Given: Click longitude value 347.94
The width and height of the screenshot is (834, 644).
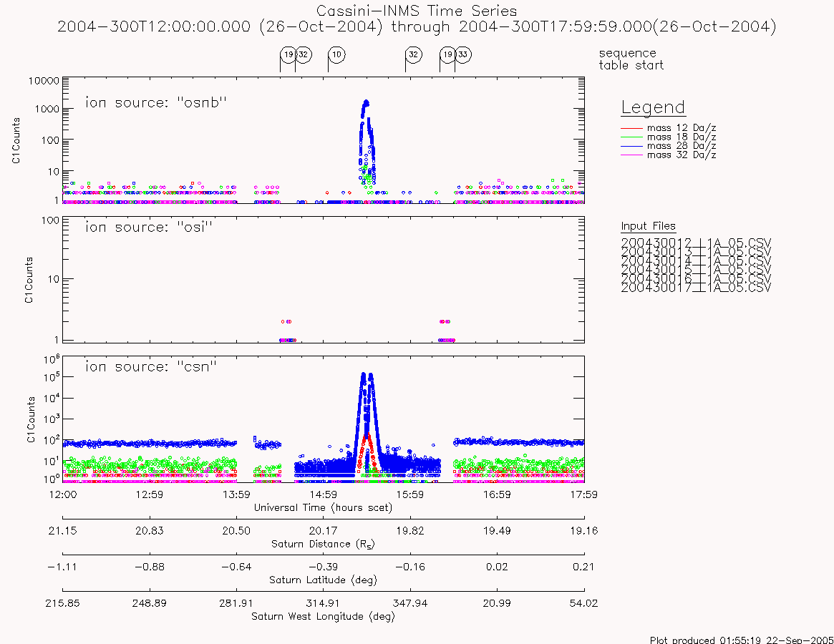Looking at the screenshot, I should [x=410, y=603].
